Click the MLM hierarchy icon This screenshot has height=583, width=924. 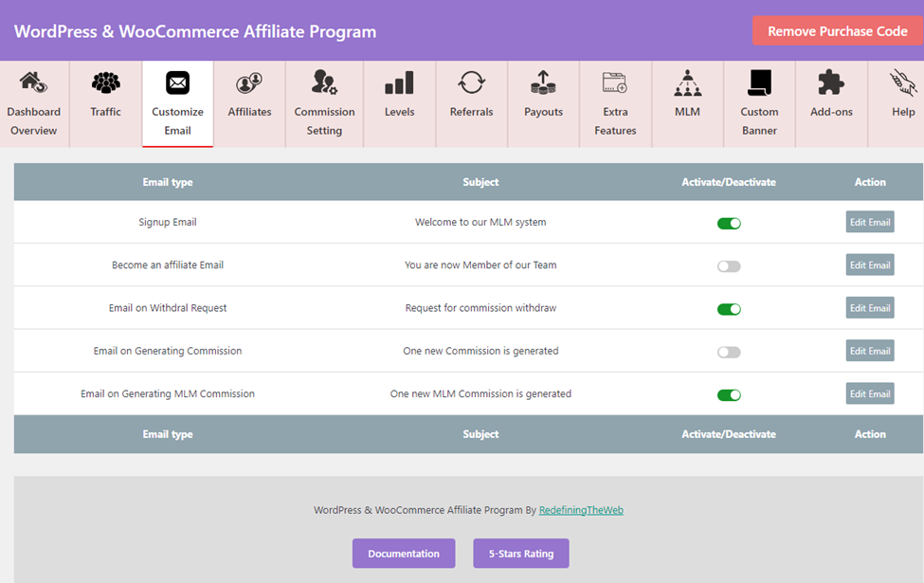[x=688, y=82]
